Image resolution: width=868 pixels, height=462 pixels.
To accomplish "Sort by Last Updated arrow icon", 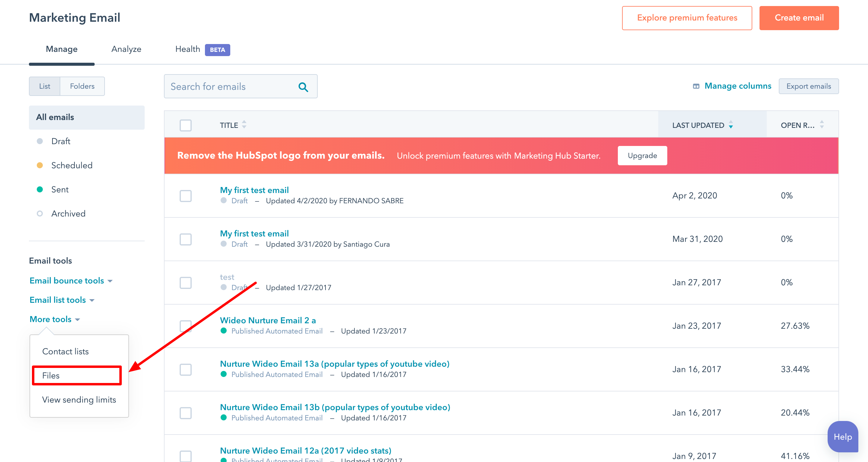I will coord(731,125).
